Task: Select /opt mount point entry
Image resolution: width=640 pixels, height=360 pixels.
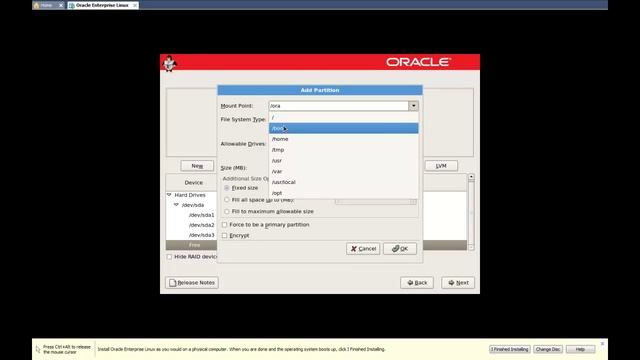Action: tap(344, 193)
